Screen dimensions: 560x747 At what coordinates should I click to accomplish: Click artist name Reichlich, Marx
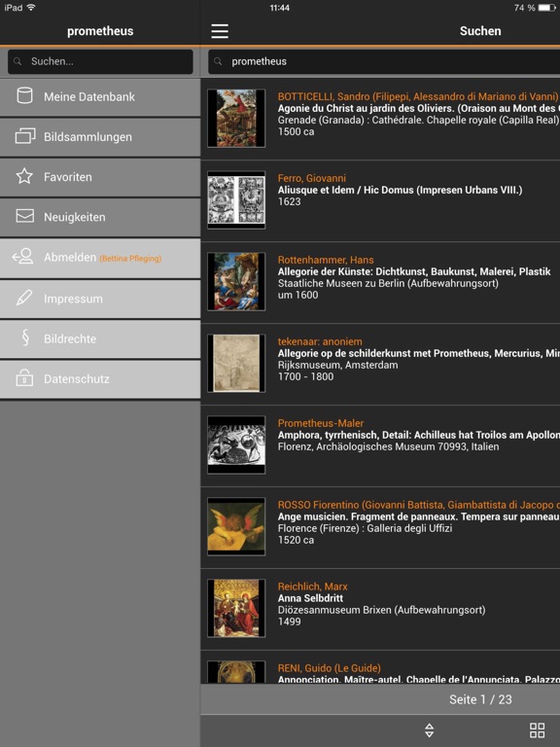pyautogui.click(x=313, y=587)
